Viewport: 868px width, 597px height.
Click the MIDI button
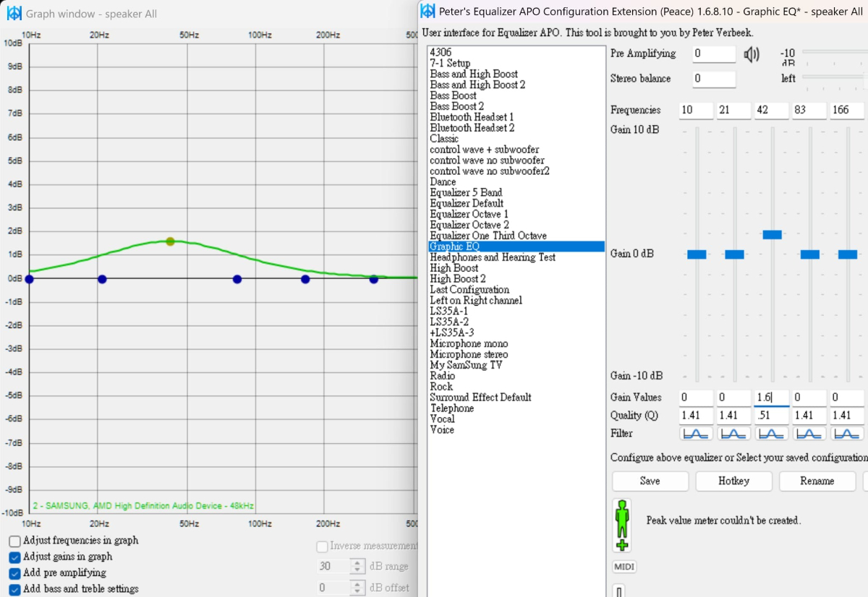click(624, 567)
